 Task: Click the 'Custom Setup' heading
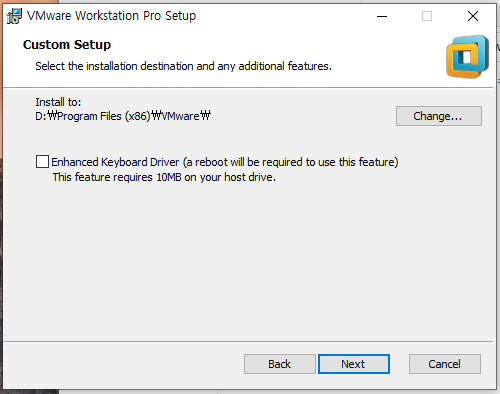point(67,45)
